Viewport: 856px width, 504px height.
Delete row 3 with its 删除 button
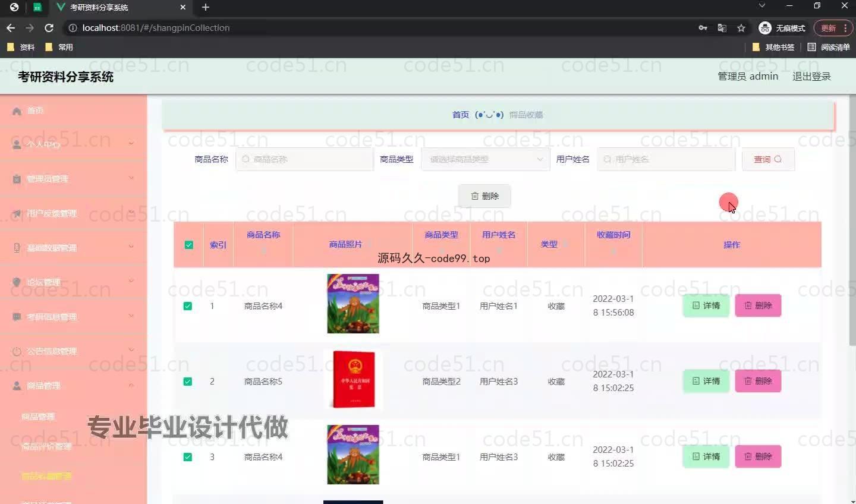click(x=758, y=456)
